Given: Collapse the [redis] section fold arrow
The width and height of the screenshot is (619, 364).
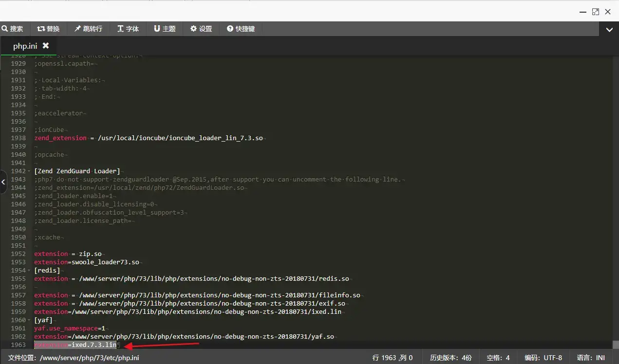Looking at the screenshot, I should [29, 271].
